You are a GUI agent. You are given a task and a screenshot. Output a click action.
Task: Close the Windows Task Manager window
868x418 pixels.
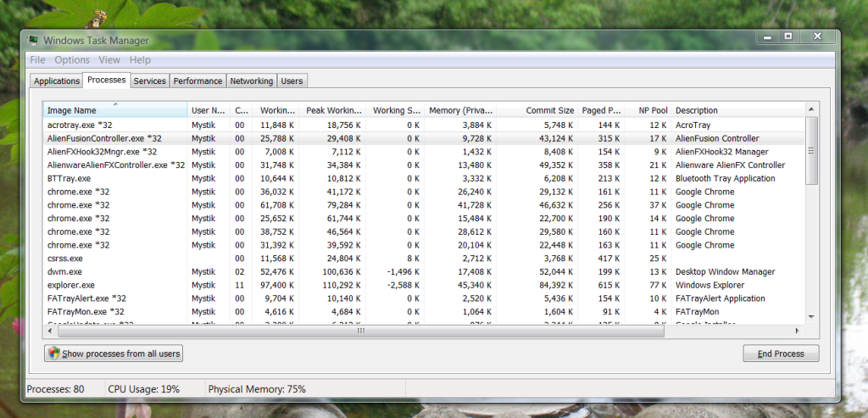(x=818, y=37)
